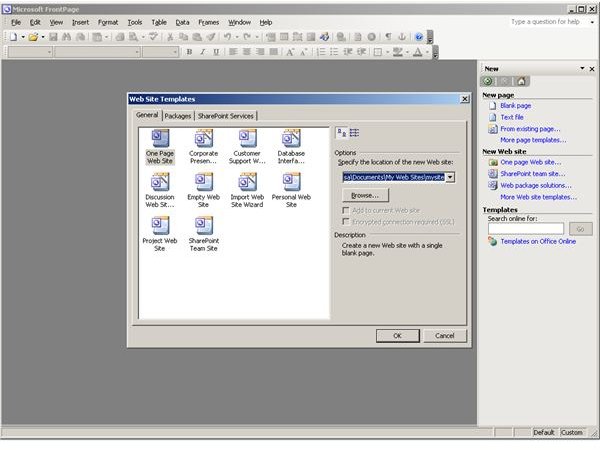The image size is (600, 450).
Task: Select the SharePoint Team Site template
Action: (x=204, y=234)
